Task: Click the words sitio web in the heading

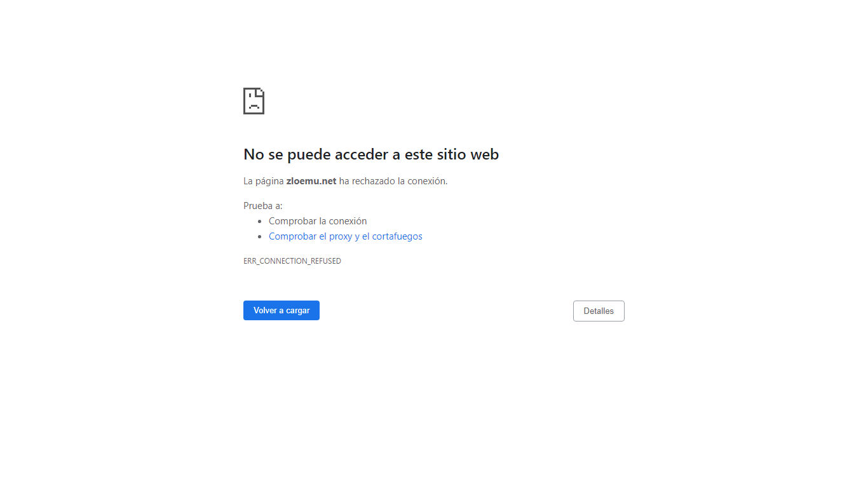Action: coord(467,154)
